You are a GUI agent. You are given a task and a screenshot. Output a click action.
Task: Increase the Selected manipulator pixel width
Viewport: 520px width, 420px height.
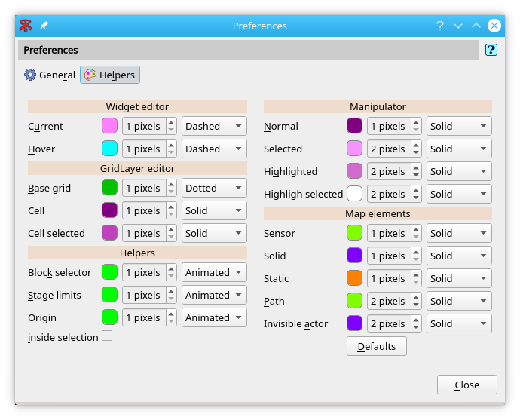click(416, 145)
